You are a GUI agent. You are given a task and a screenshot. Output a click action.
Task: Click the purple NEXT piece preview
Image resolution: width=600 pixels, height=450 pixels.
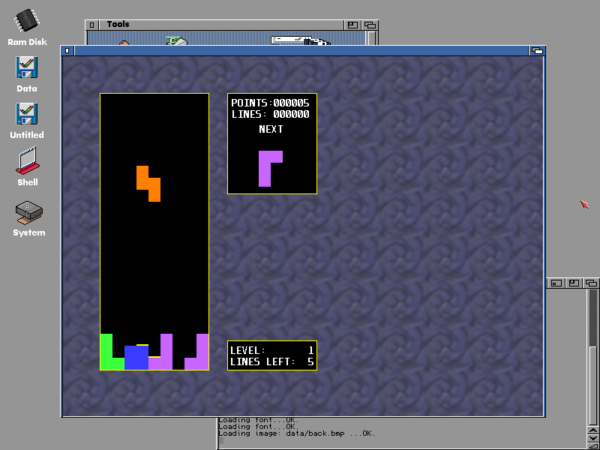[270, 167]
